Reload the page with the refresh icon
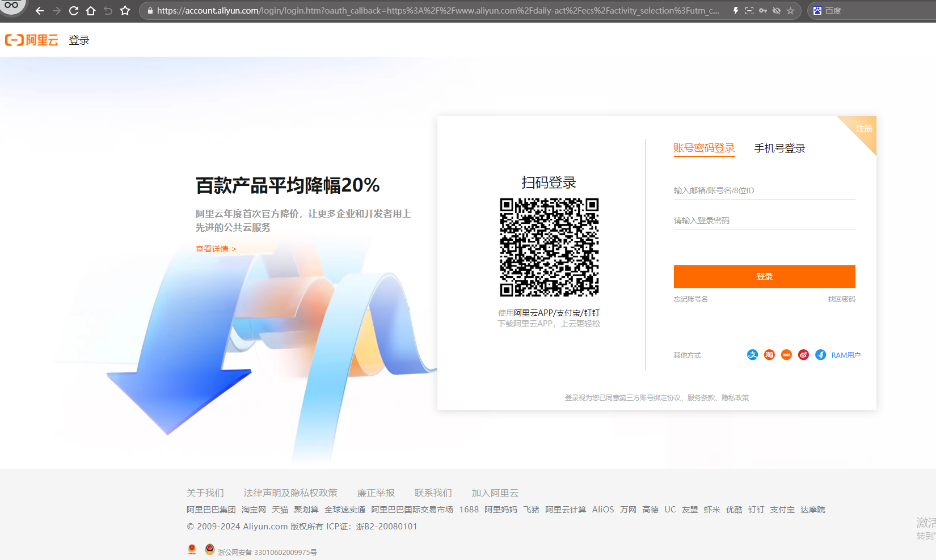The image size is (936, 560). [74, 11]
